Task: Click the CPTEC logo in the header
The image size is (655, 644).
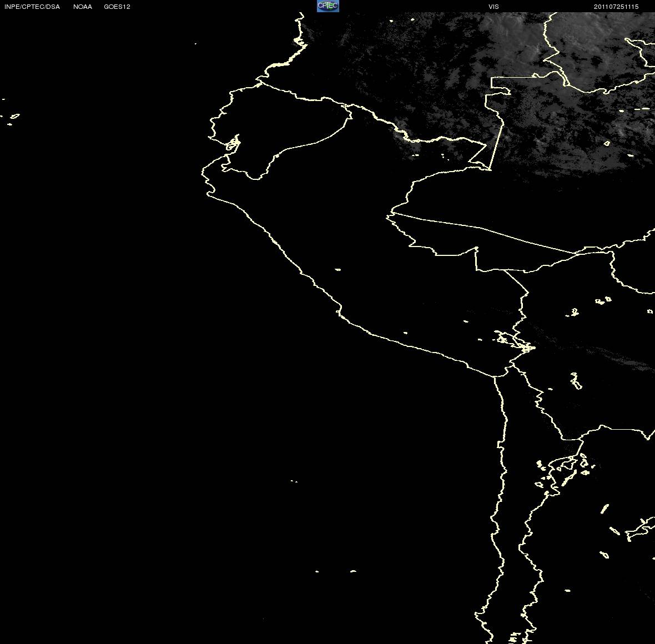Action: [328, 6]
